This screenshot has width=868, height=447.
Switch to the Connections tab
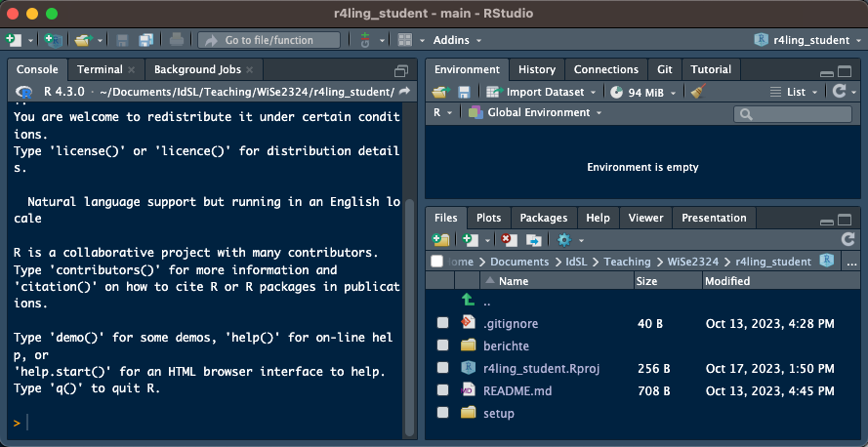(605, 69)
